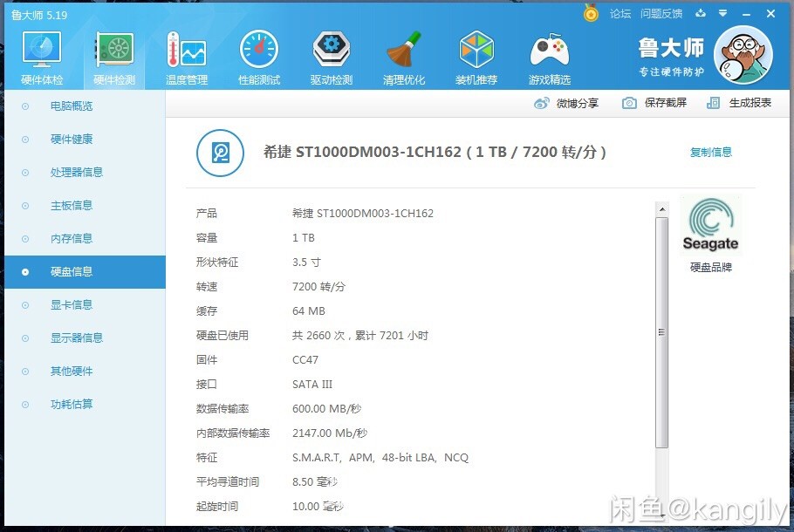794x532 pixels.
Task: Select 显卡信息 in the sidebar
Action: tap(72, 304)
